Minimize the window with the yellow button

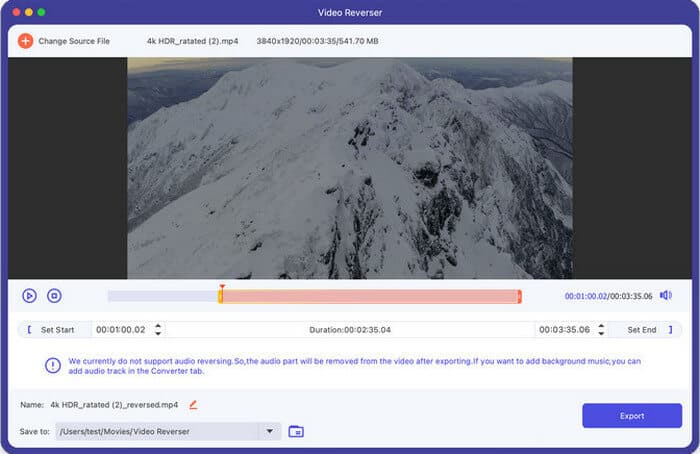pos(29,12)
